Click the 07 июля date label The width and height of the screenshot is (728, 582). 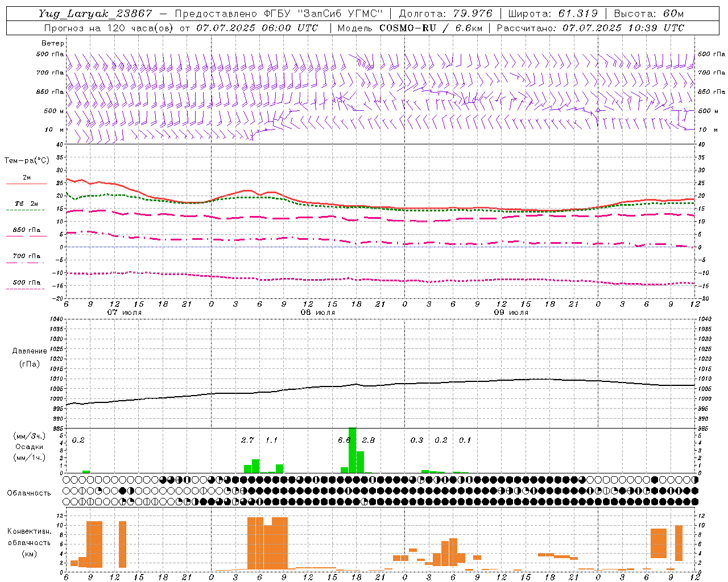pos(125,313)
